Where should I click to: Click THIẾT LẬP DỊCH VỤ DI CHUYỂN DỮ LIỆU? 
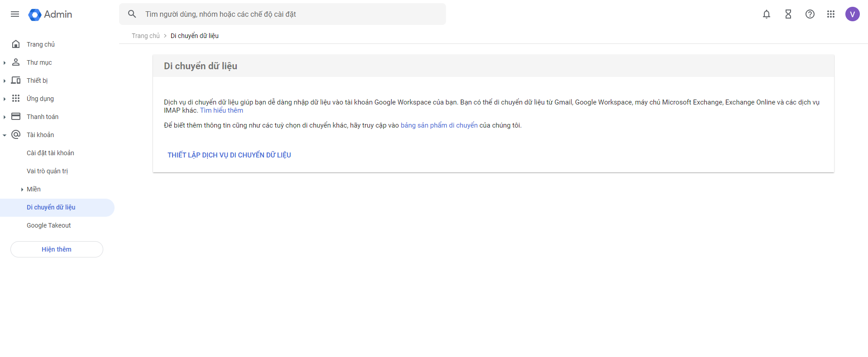tap(229, 155)
